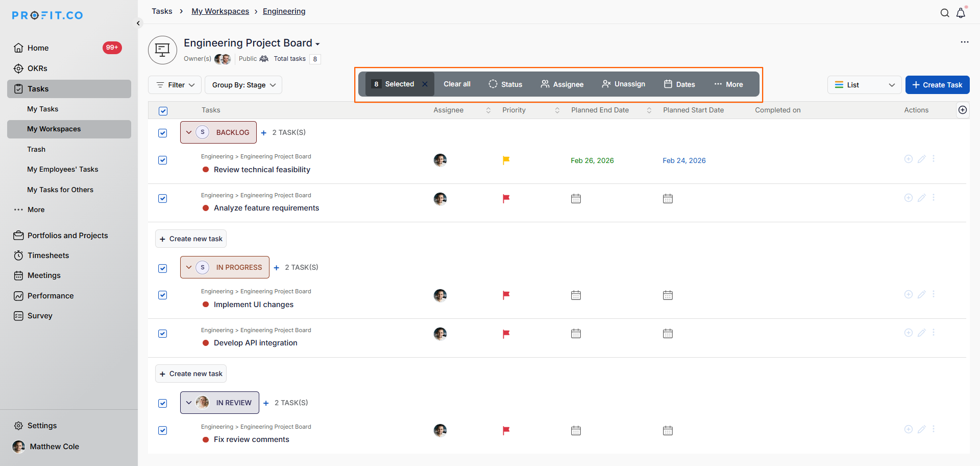Open three-dot actions for Develop API integration

[x=934, y=333]
